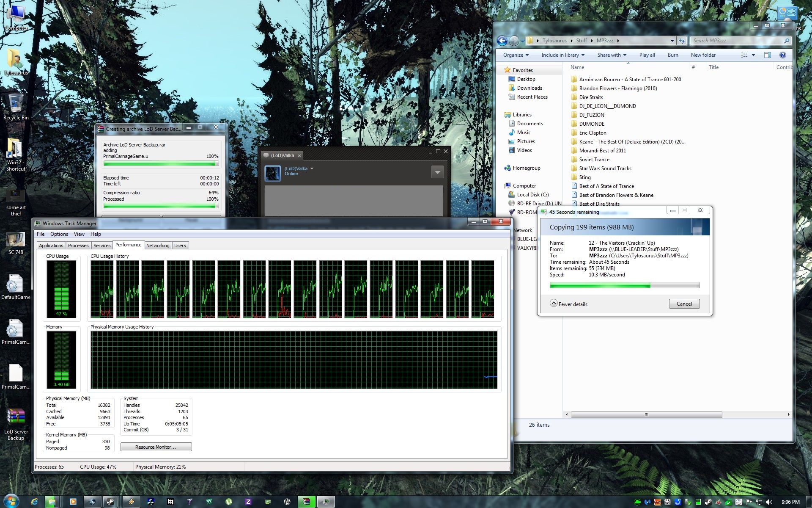Click the refresh icon beside the address bar
This screenshot has height=508, width=812.
682,41
